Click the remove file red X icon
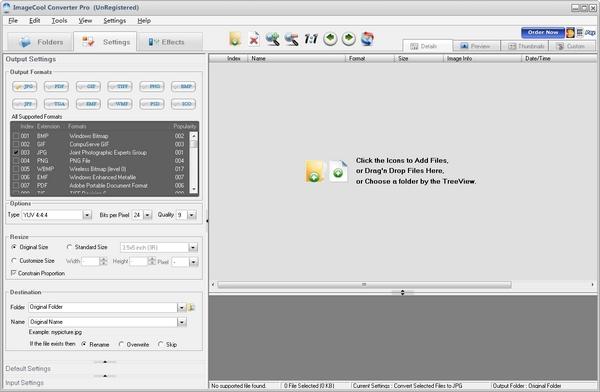Viewport: 600px width, 392px height. pyautogui.click(x=254, y=39)
